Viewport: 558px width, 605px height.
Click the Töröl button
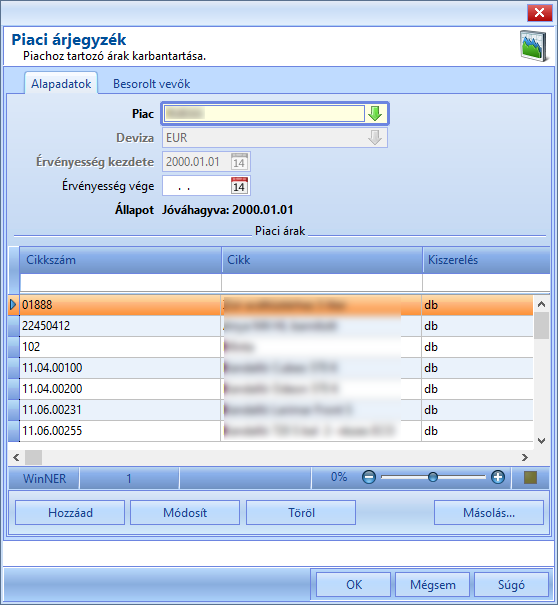pyautogui.click(x=301, y=513)
